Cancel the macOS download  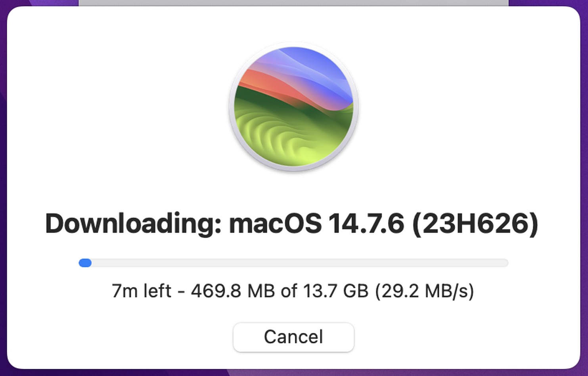(x=293, y=337)
